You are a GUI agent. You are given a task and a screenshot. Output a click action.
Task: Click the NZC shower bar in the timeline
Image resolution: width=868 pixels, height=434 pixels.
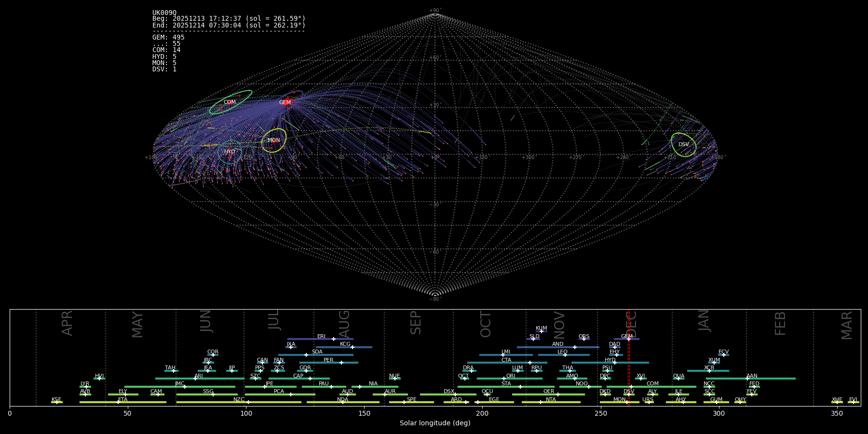239,402
